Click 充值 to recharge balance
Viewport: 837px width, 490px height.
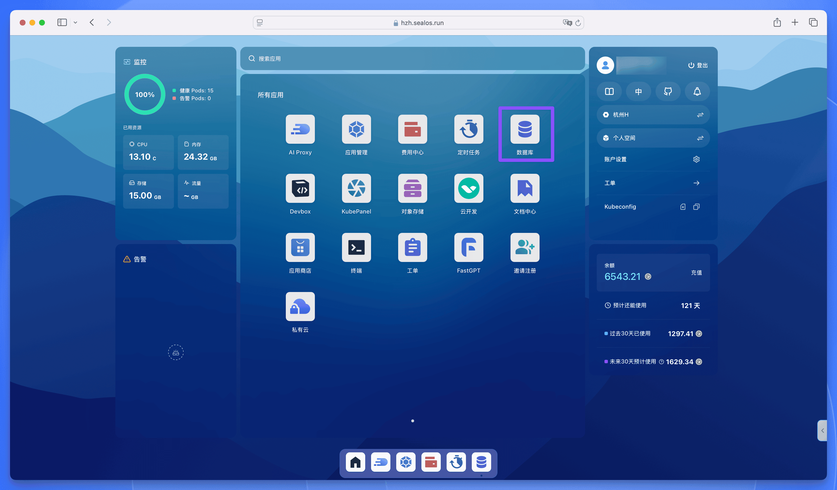tap(697, 272)
